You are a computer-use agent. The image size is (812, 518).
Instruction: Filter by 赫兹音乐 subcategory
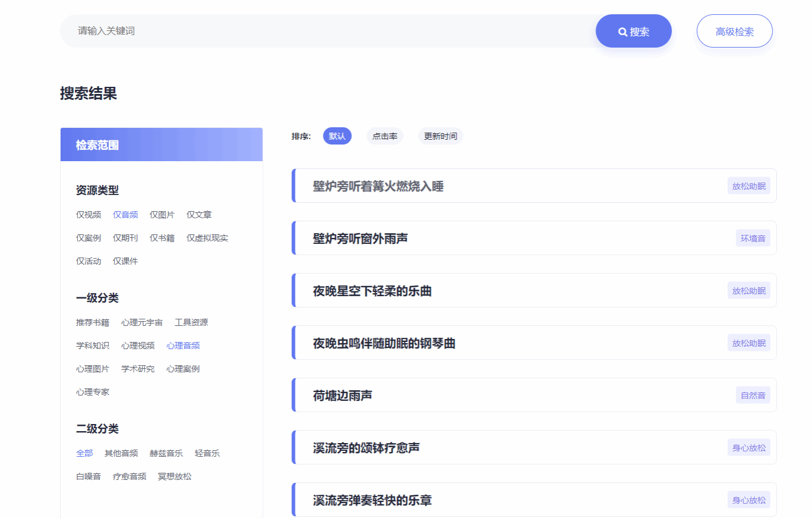tap(166, 453)
